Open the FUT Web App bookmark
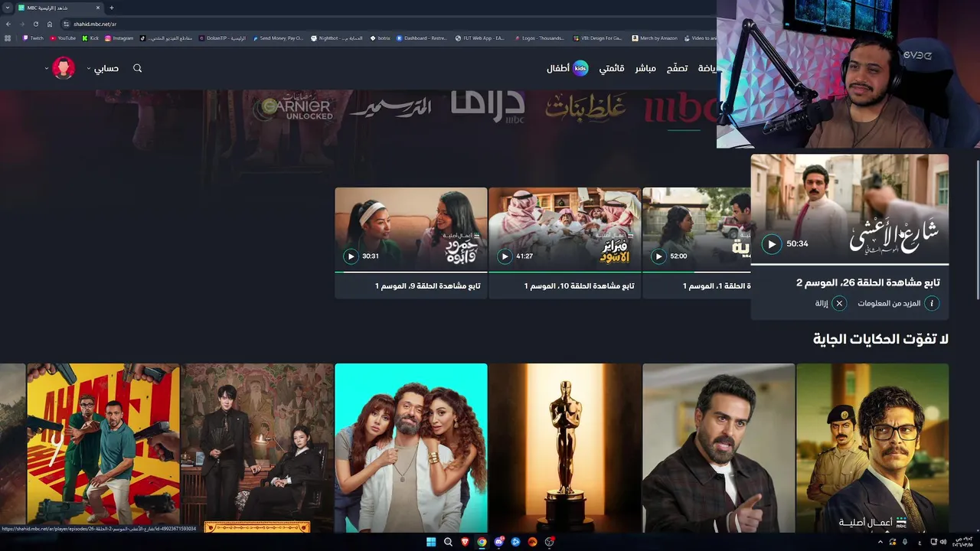 (x=479, y=37)
